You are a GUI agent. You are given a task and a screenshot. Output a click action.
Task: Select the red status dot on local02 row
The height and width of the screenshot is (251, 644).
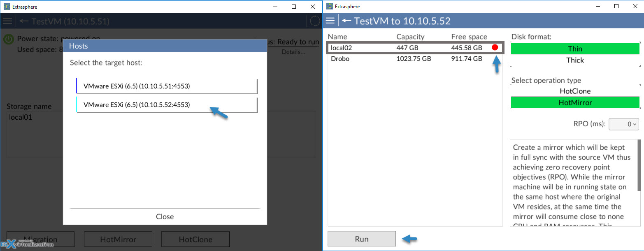pyautogui.click(x=495, y=47)
